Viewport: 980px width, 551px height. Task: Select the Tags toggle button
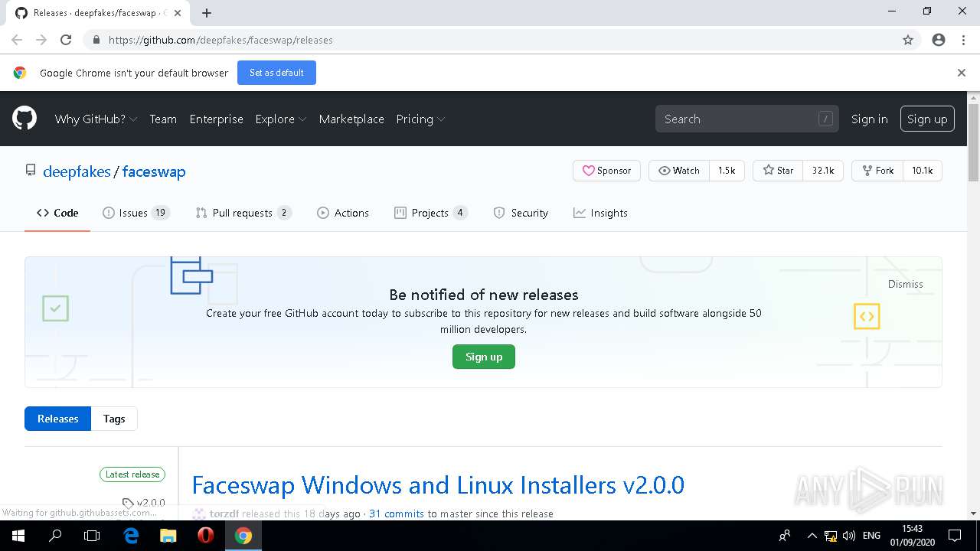114,419
